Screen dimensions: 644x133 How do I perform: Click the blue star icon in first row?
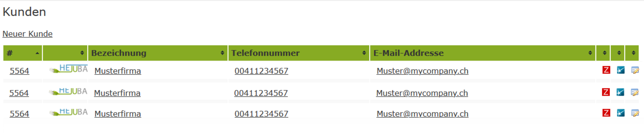pyautogui.click(x=621, y=70)
